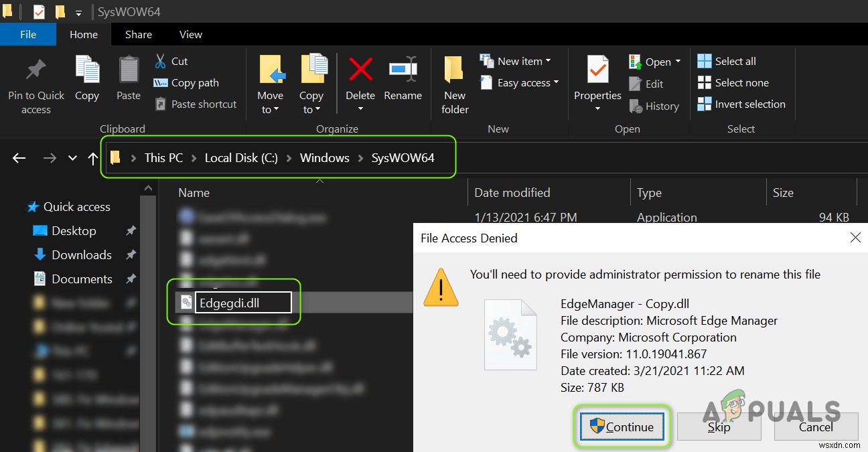This screenshot has height=452, width=868.
Task: Click Copy path in Clipboard group
Action: [186, 83]
